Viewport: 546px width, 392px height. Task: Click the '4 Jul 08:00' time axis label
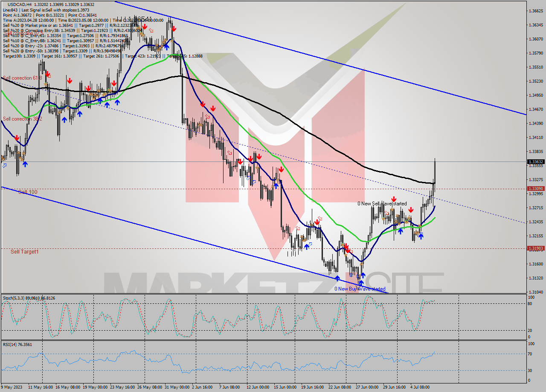(421, 387)
